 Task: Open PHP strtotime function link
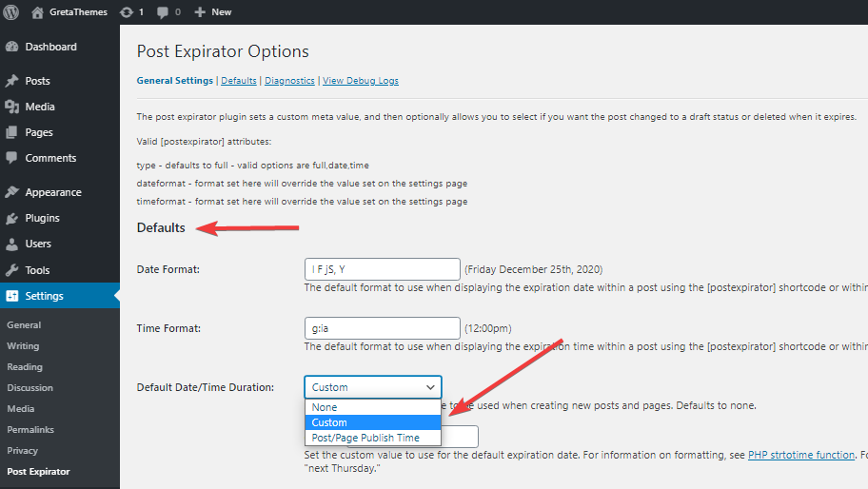coord(801,456)
